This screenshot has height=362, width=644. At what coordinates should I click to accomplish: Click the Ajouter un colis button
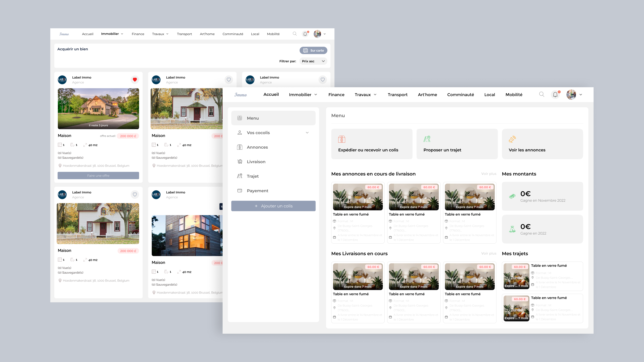[x=273, y=206]
